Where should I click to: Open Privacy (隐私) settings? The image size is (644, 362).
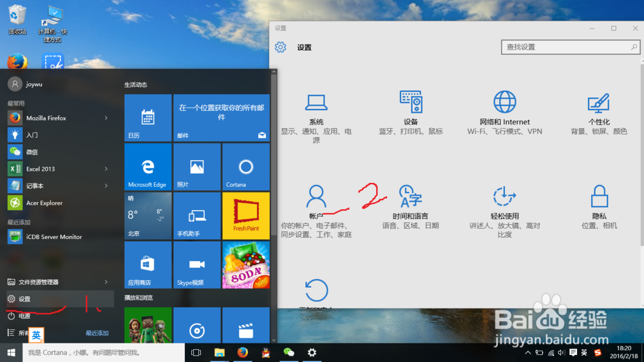tap(599, 207)
